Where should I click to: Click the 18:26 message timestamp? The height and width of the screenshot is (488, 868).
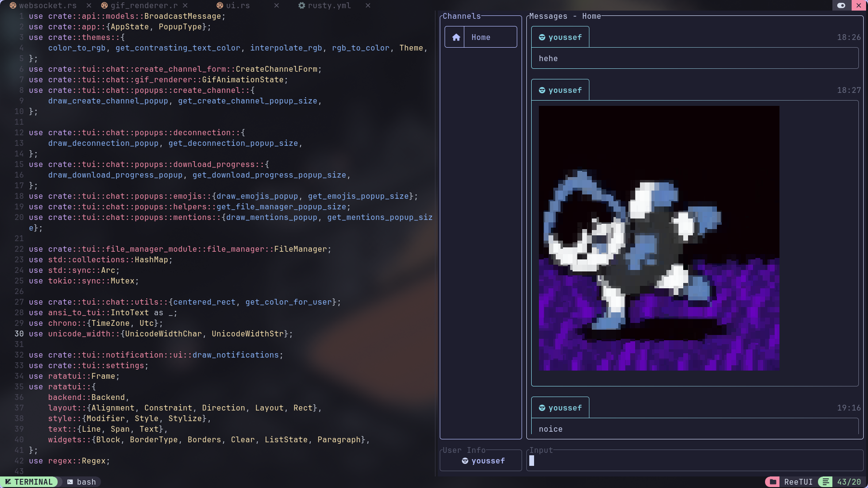[x=849, y=37]
